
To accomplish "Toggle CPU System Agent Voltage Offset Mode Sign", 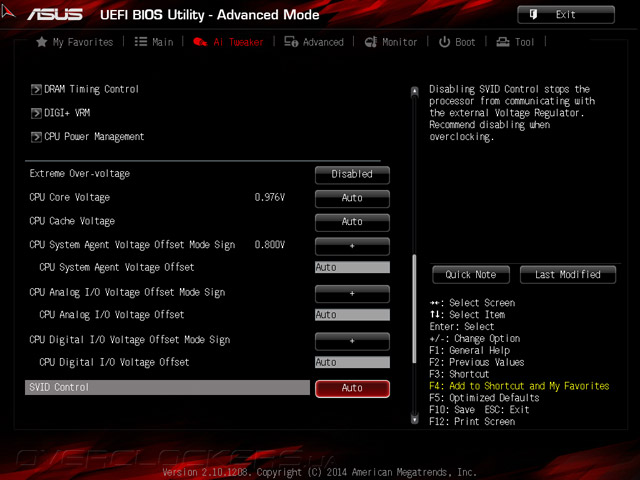I will tap(352, 246).
